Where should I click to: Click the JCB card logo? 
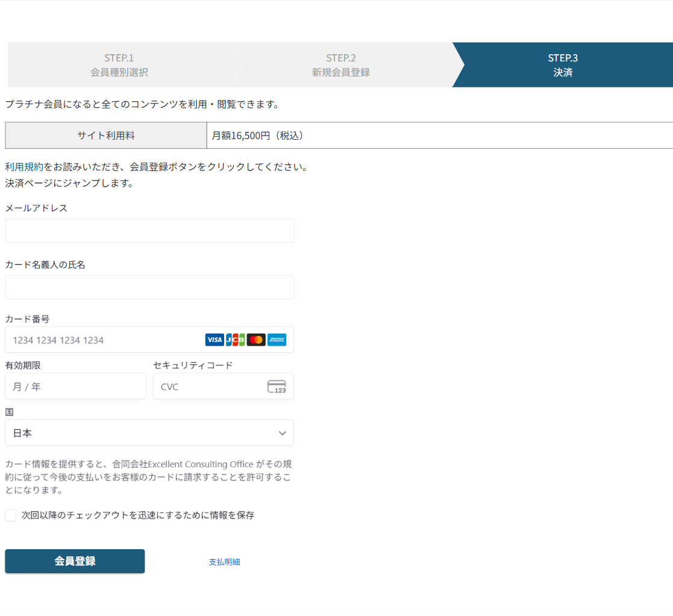[235, 340]
